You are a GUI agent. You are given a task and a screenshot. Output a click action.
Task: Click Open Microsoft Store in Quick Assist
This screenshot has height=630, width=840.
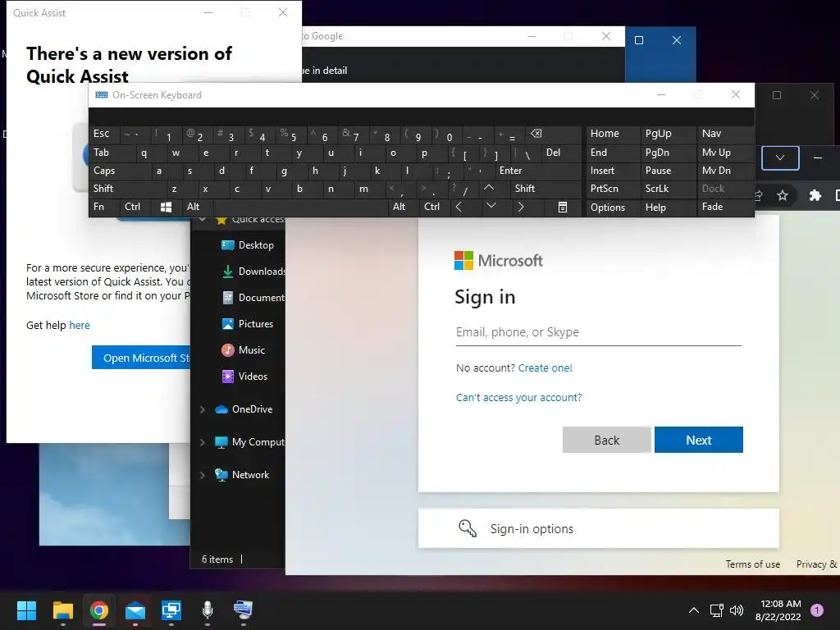coord(141,358)
